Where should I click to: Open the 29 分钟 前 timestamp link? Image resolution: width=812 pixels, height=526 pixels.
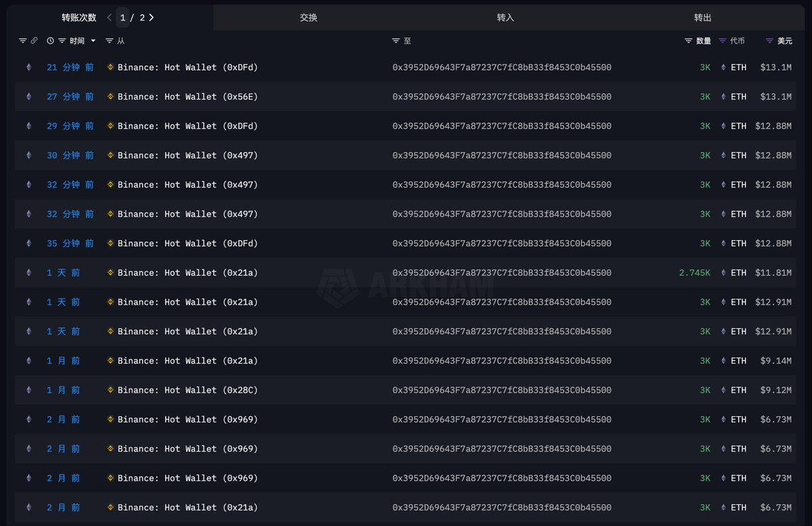click(70, 126)
